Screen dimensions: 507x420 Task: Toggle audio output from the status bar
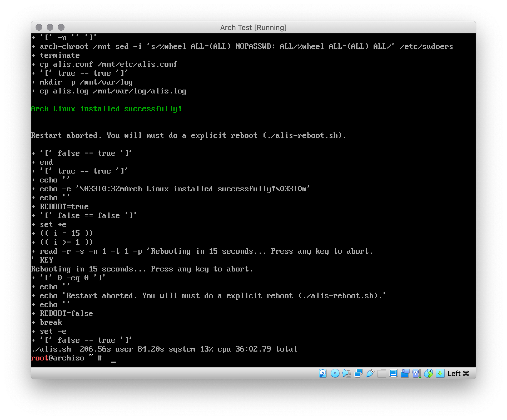tap(346, 373)
